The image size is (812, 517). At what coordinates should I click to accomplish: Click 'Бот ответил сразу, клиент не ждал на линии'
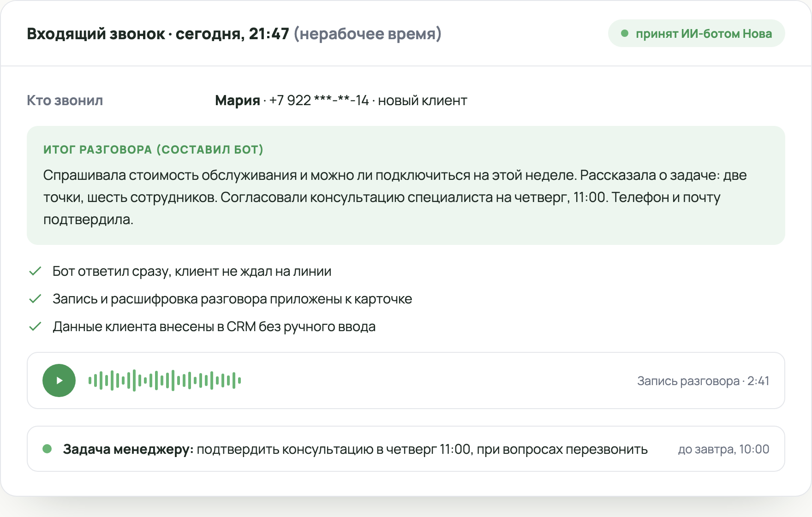tap(192, 271)
